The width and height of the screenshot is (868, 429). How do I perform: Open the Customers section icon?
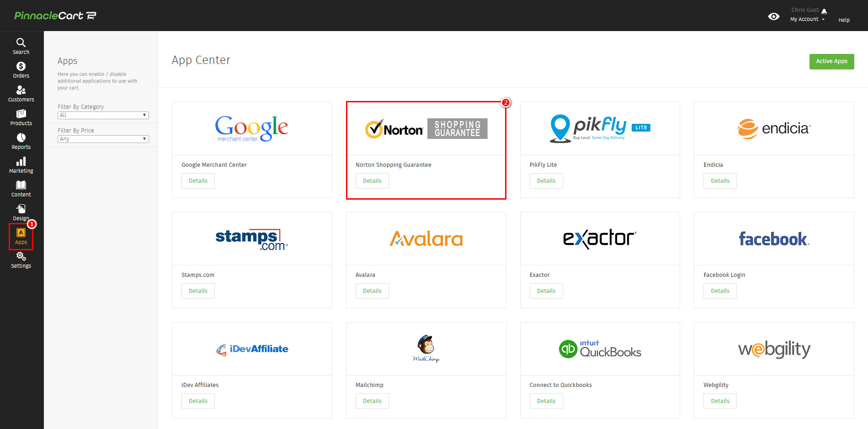[x=21, y=90]
